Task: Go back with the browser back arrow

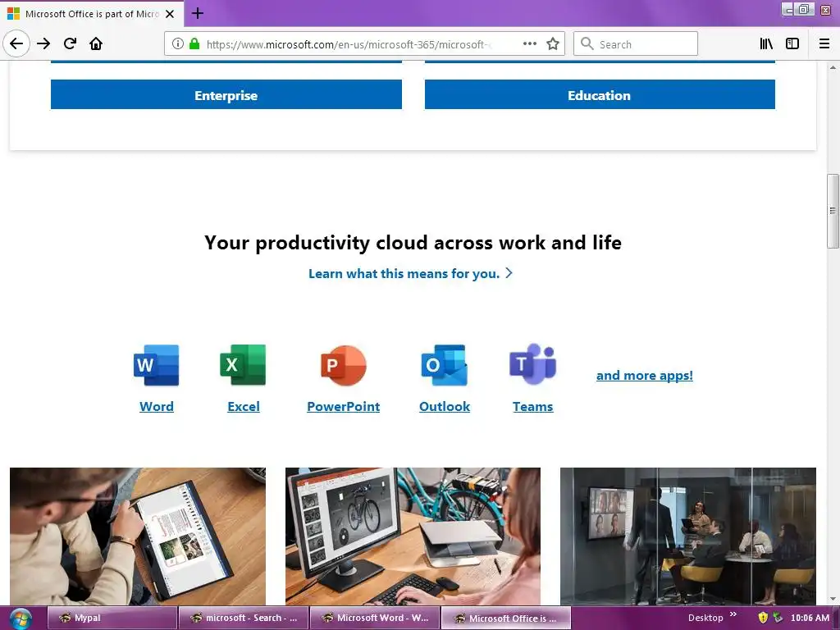Action: 16,43
